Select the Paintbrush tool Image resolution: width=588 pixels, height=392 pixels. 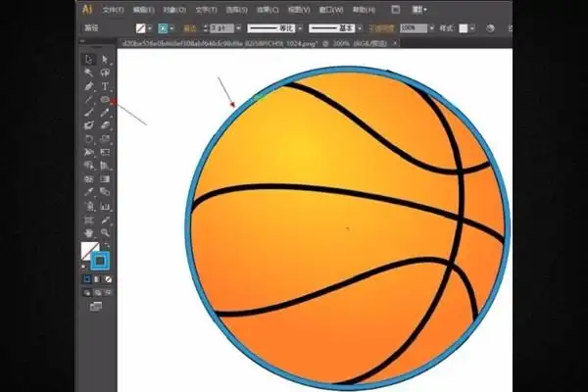89,113
